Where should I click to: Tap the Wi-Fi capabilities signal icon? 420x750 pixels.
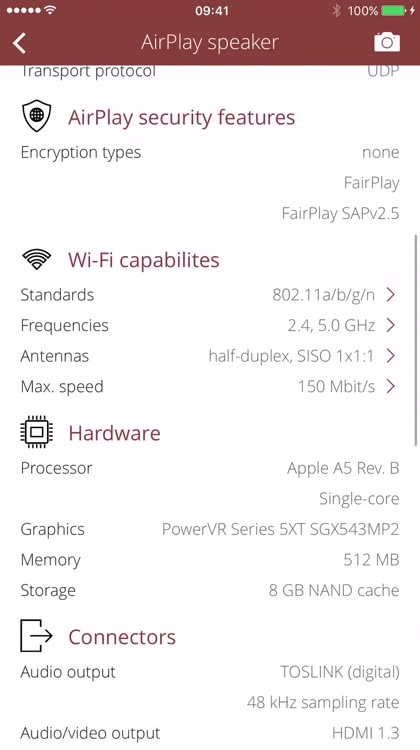(x=36, y=260)
